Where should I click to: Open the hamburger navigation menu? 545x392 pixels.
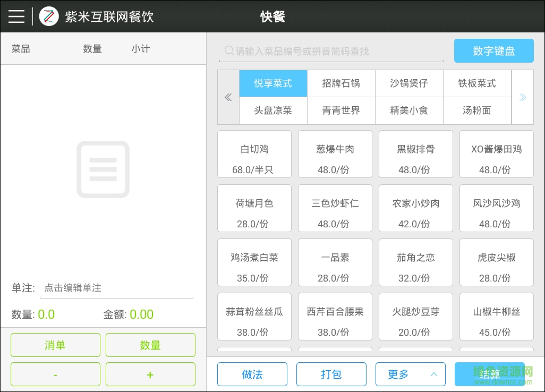(x=16, y=16)
